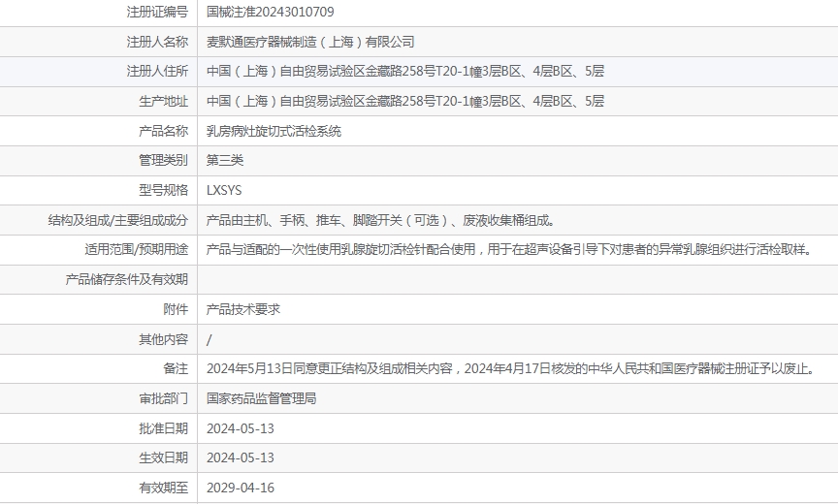Image resolution: width=838 pixels, height=504 pixels.
Task: Click the registrant name 麦默通医疗器械制造（上海）有限公司
Action: (310, 42)
